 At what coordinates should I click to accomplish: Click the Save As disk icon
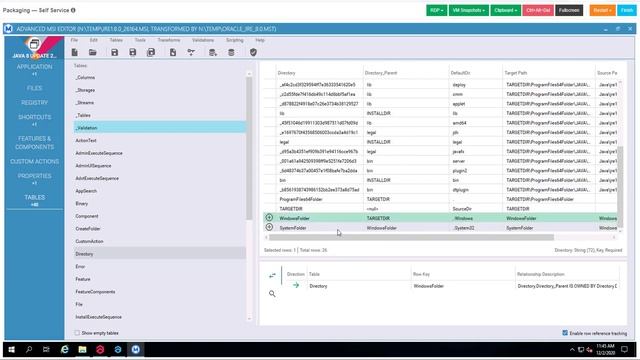133,52
